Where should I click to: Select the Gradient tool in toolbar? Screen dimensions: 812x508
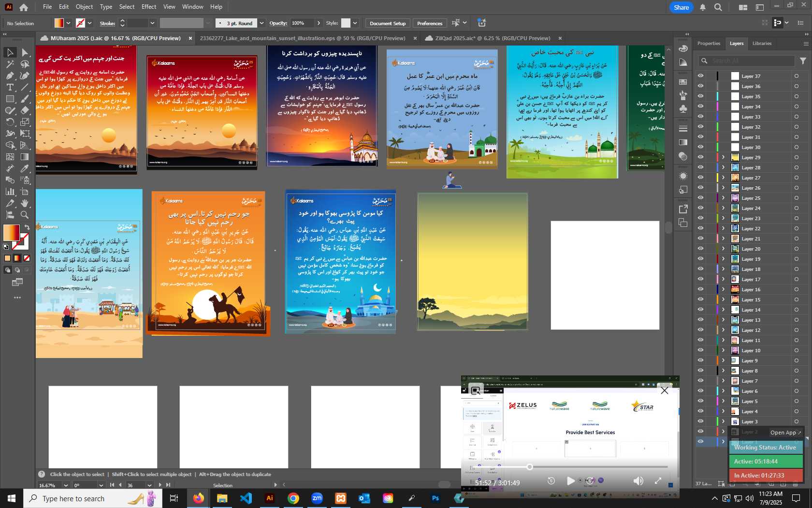(25, 157)
